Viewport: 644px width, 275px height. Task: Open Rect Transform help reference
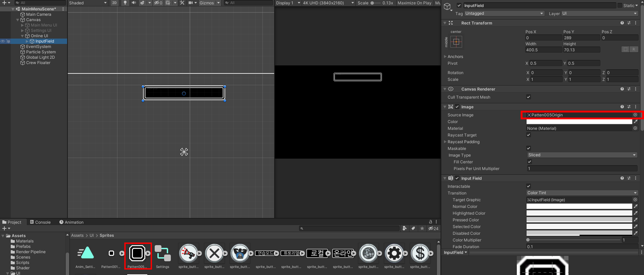point(622,23)
